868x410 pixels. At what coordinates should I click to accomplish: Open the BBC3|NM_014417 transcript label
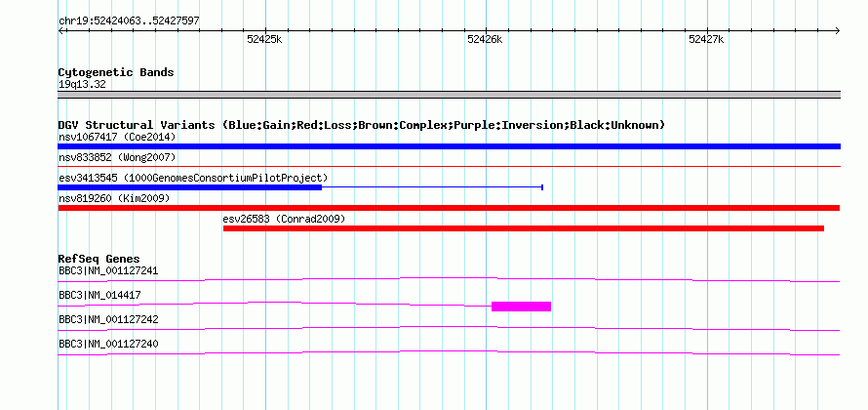[x=99, y=296]
